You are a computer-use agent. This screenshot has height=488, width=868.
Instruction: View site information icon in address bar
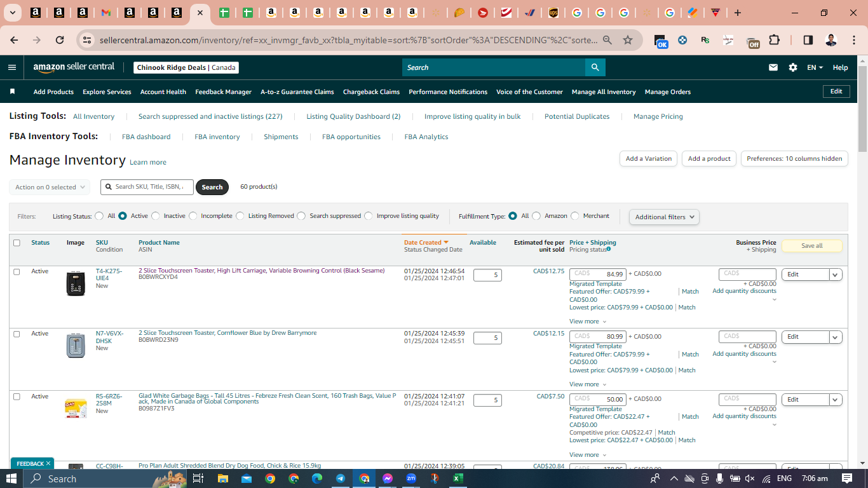tap(88, 40)
